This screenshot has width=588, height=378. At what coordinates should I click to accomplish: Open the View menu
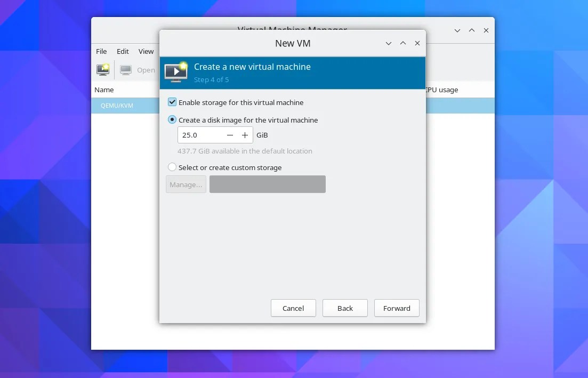146,51
